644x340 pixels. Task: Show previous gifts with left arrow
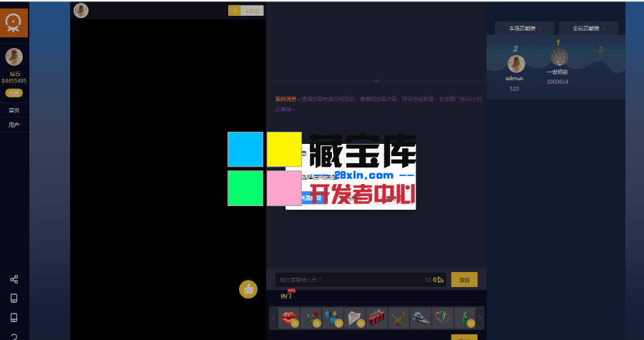click(x=273, y=318)
